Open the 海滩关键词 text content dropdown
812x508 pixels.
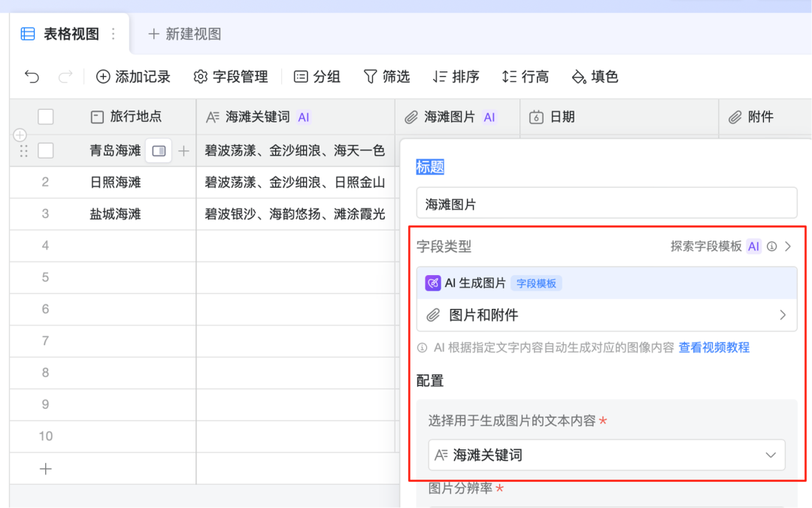[606, 455]
